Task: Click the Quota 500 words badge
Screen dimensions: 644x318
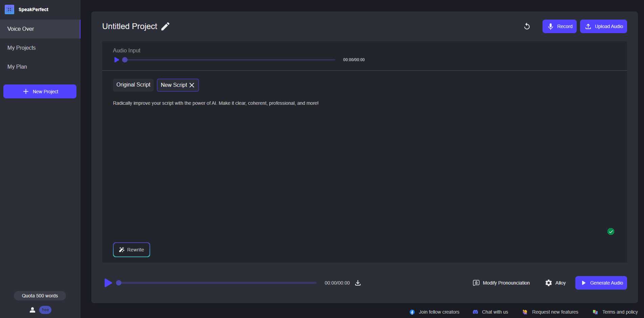Action: pyautogui.click(x=40, y=295)
